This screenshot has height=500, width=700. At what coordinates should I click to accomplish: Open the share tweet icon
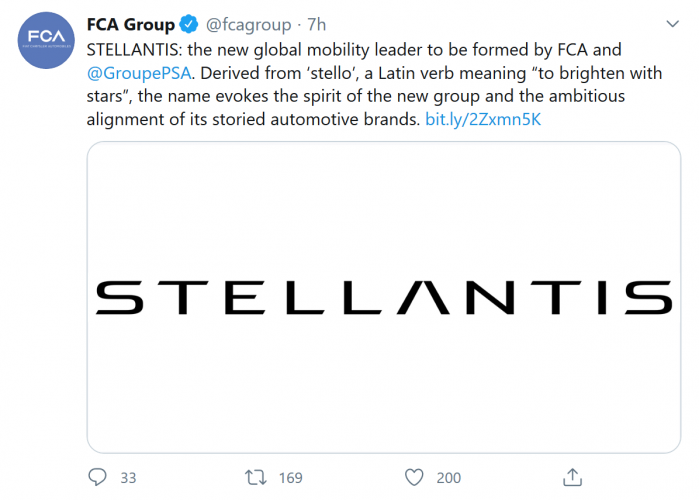573,477
